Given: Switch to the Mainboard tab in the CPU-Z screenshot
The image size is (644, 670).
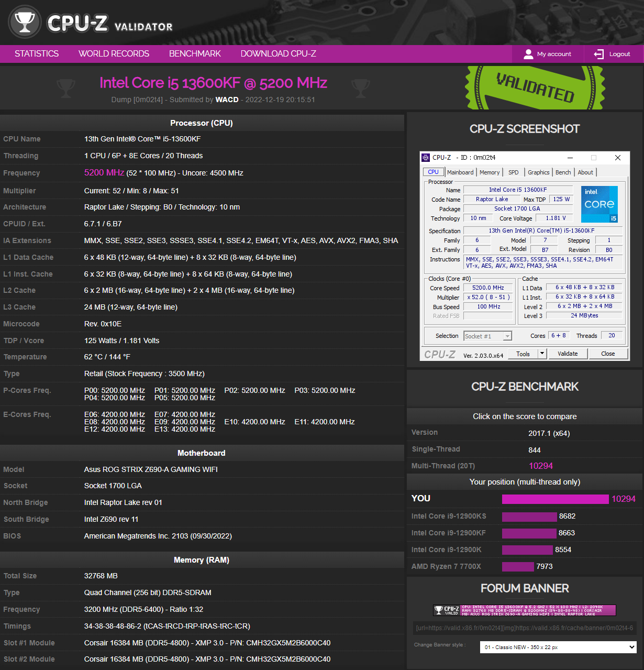Looking at the screenshot, I should [x=460, y=172].
